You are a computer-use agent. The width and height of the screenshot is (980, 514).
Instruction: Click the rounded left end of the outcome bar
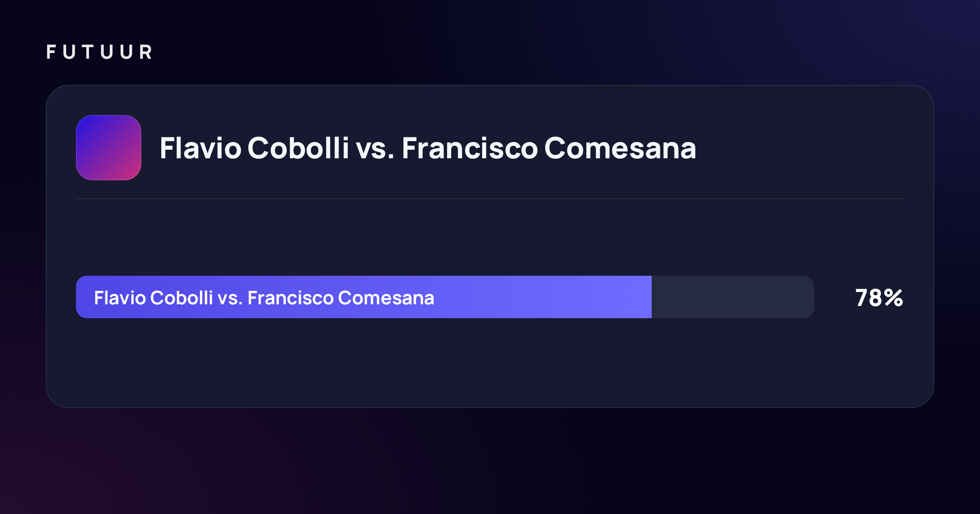pos(81,297)
